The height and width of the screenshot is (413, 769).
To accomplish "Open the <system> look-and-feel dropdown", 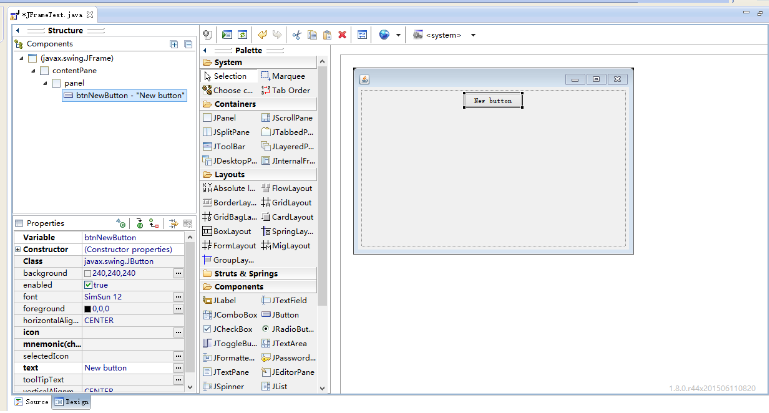I will [473, 35].
